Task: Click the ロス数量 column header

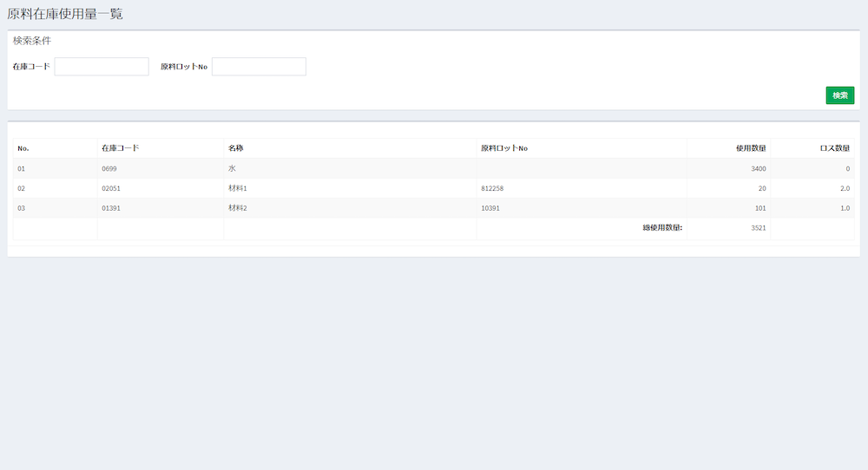Action: point(835,148)
